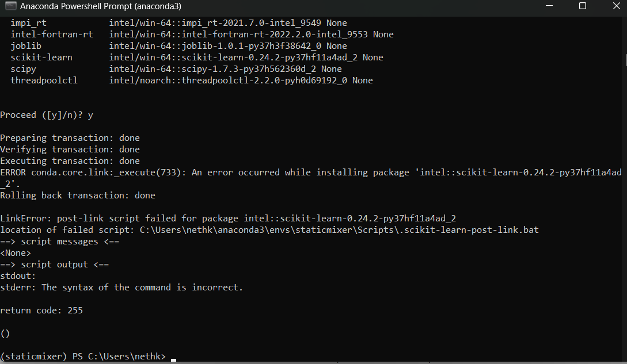The image size is (627, 364).
Task: Click the stderr syntax error message
Action: pos(142,288)
